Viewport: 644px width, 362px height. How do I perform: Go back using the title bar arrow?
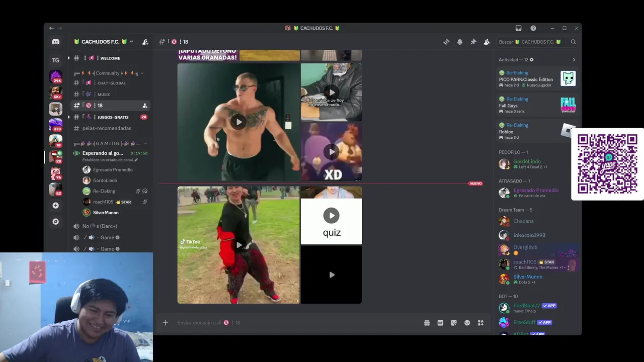click(51, 28)
